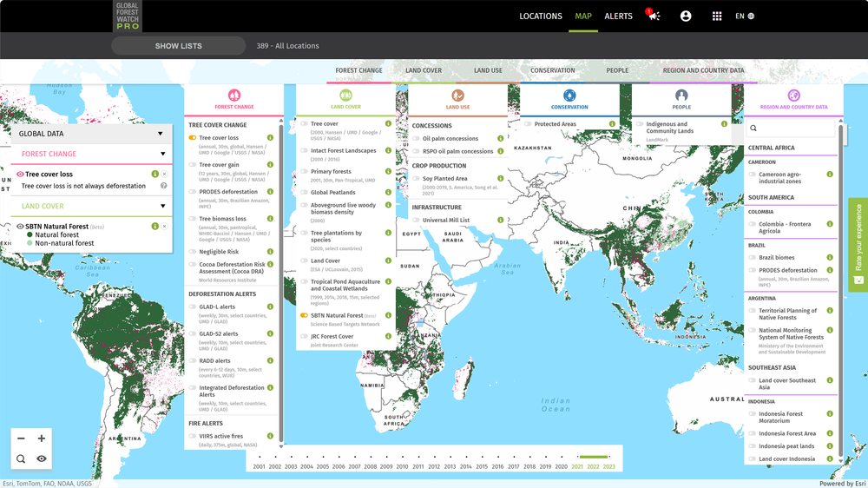Screen dimensions: 868x488
Task: Enable the Tree cover gain layer toggle
Action: [x=193, y=164]
